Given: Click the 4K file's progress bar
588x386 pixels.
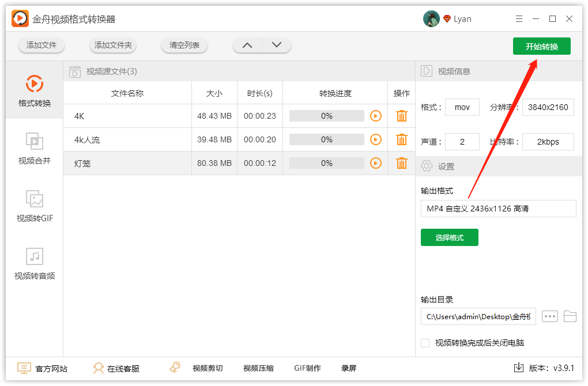Looking at the screenshot, I should coord(326,116).
